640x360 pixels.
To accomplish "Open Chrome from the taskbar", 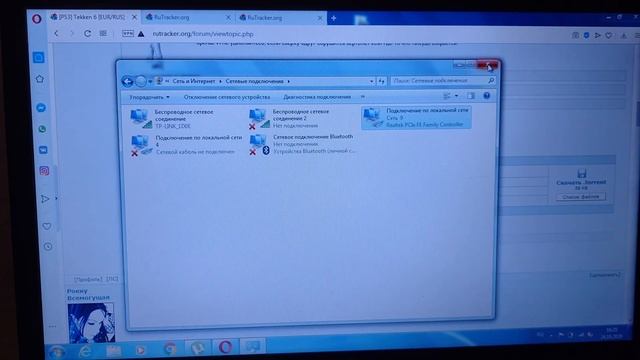I will coord(170,349).
